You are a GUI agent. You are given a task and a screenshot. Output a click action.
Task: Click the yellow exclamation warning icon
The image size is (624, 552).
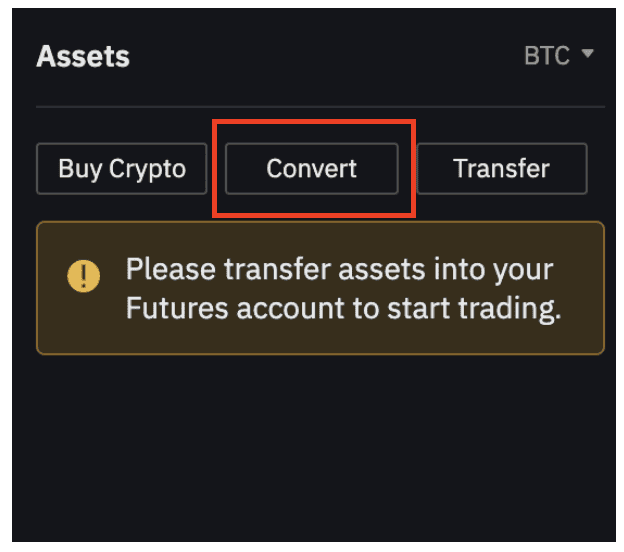tap(83, 274)
